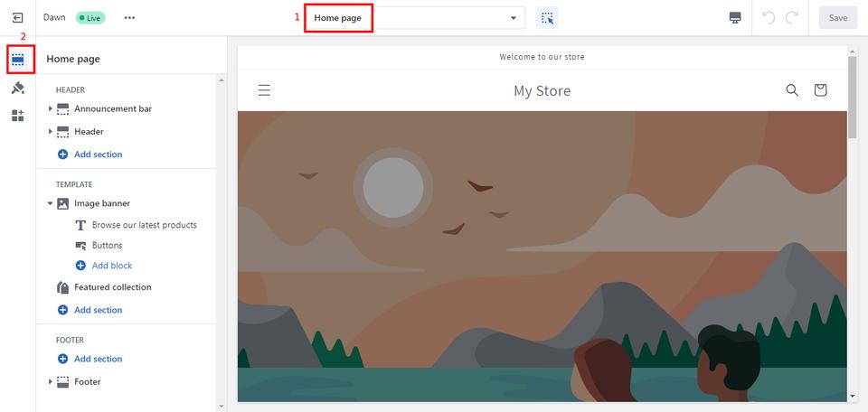868x412 pixels.
Task: Click Add section under Template group
Action: point(90,310)
